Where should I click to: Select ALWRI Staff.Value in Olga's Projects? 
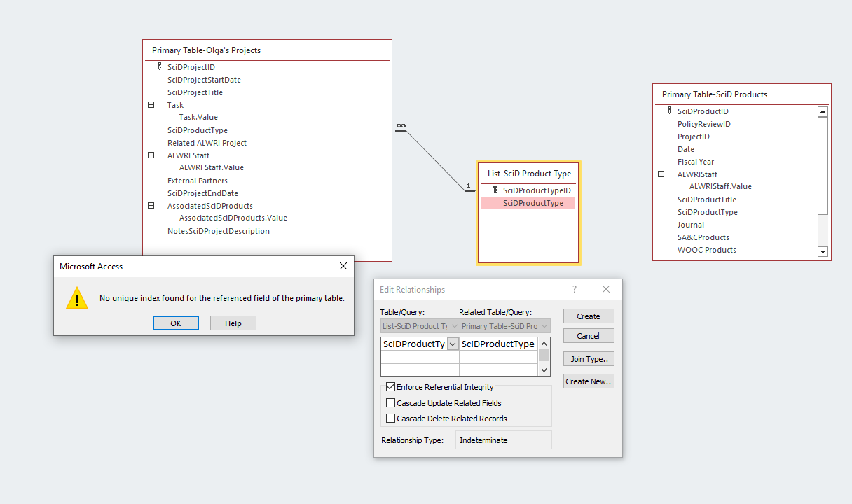[x=212, y=168]
